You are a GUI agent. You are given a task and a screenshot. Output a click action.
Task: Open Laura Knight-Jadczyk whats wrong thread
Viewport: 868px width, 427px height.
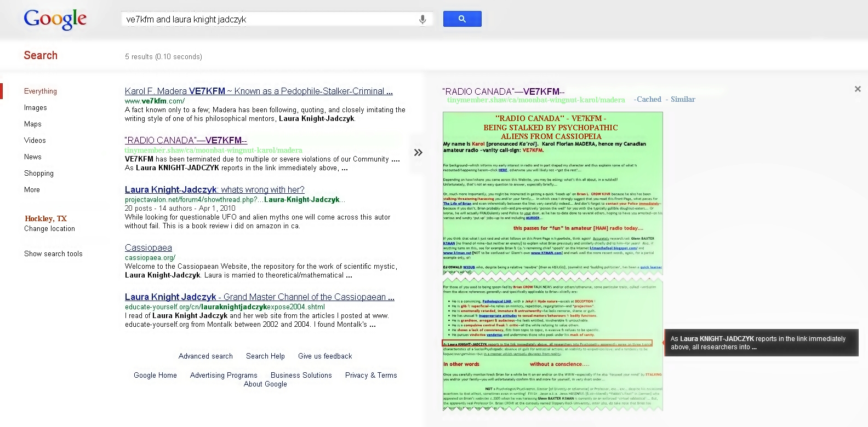[214, 189]
